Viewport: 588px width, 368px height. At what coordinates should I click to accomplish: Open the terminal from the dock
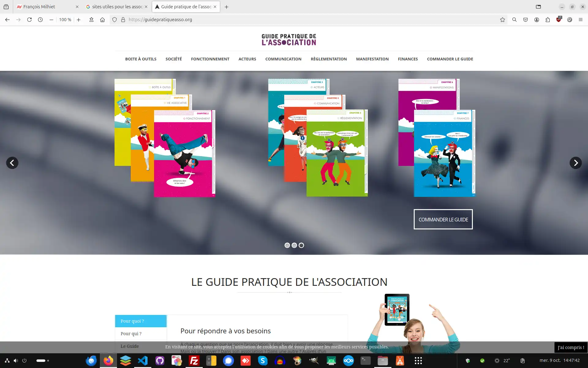tap(366, 361)
